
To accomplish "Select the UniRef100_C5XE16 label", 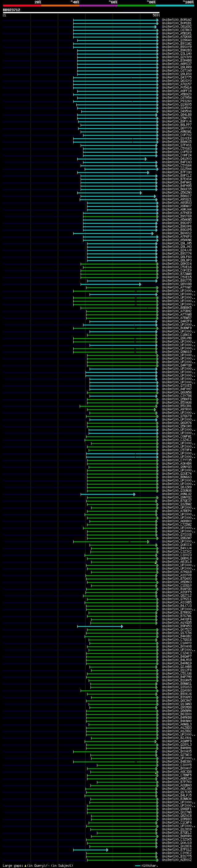I will [177, 267].
